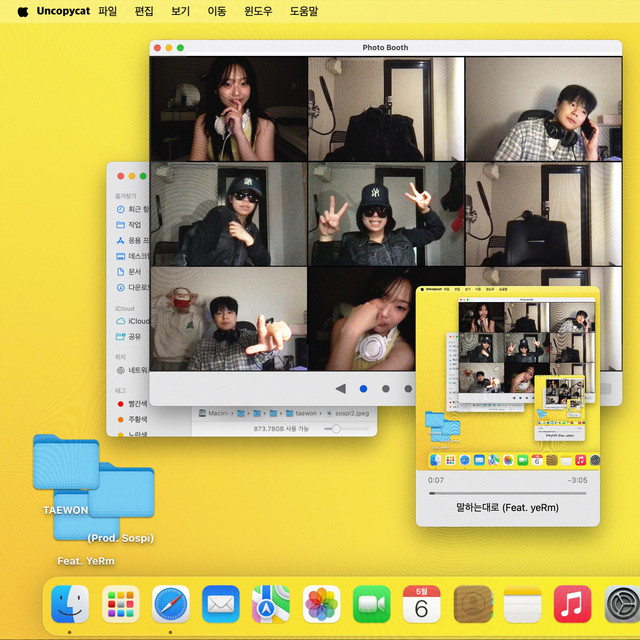Launch the Mail app in the dock
The image size is (640, 640).
221,604
